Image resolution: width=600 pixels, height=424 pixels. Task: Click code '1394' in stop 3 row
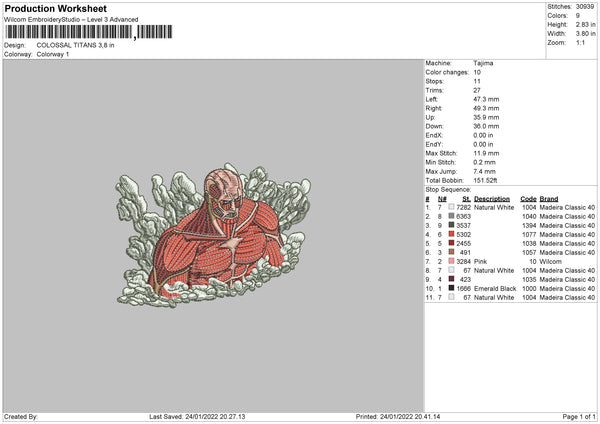[529, 225]
